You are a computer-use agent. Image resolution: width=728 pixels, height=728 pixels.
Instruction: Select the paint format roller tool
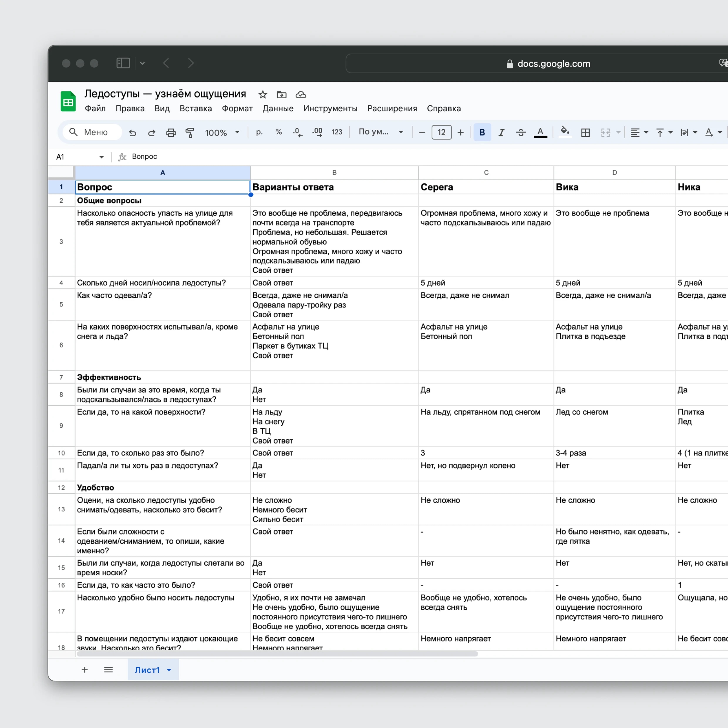click(x=190, y=133)
